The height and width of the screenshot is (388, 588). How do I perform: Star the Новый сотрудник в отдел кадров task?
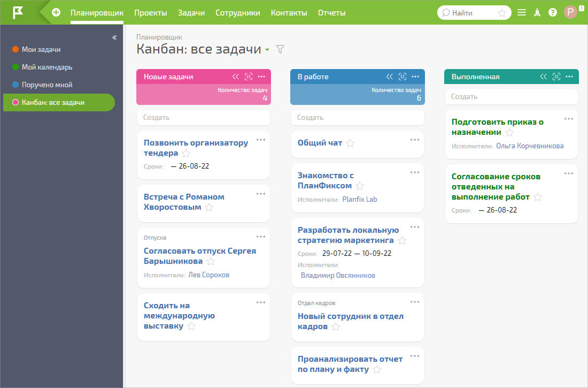pyautogui.click(x=336, y=327)
